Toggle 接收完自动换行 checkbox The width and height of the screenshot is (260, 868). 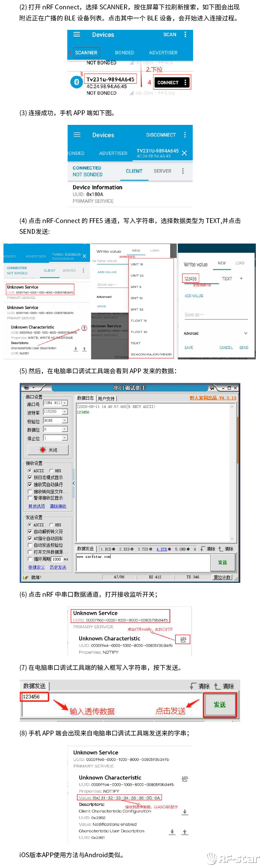point(30,484)
